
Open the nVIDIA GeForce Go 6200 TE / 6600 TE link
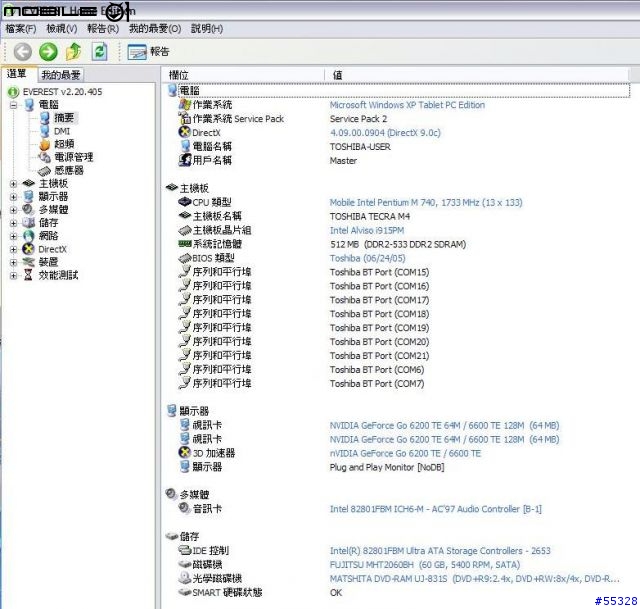405,453
